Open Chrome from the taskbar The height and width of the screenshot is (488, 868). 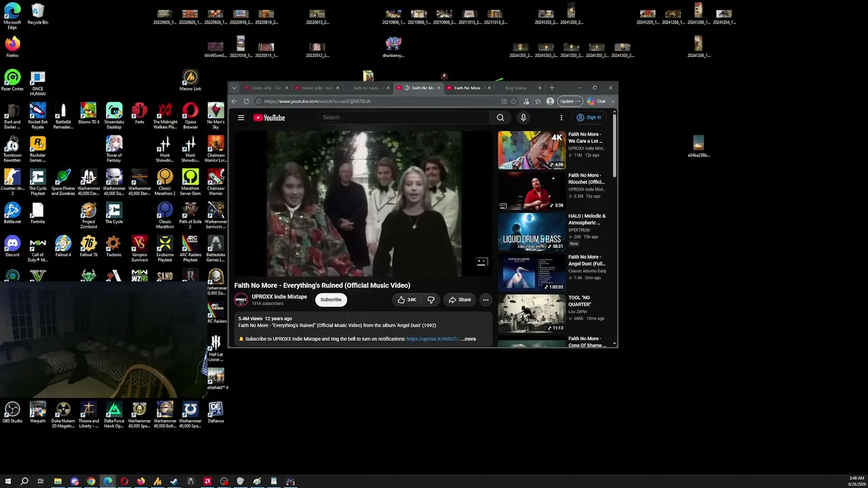pos(91,482)
